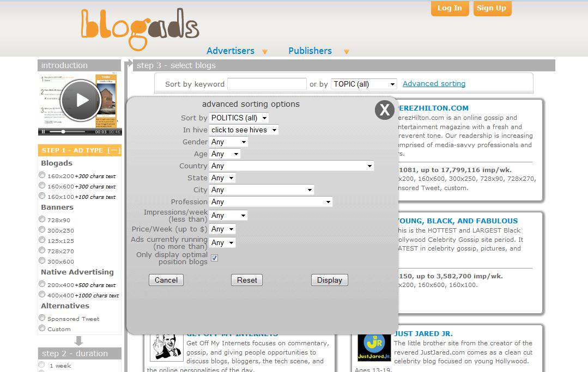Image resolution: width=588 pixels, height=372 pixels.
Task: Open Young, Black, and Fabulous blog link
Action: [458, 221]
